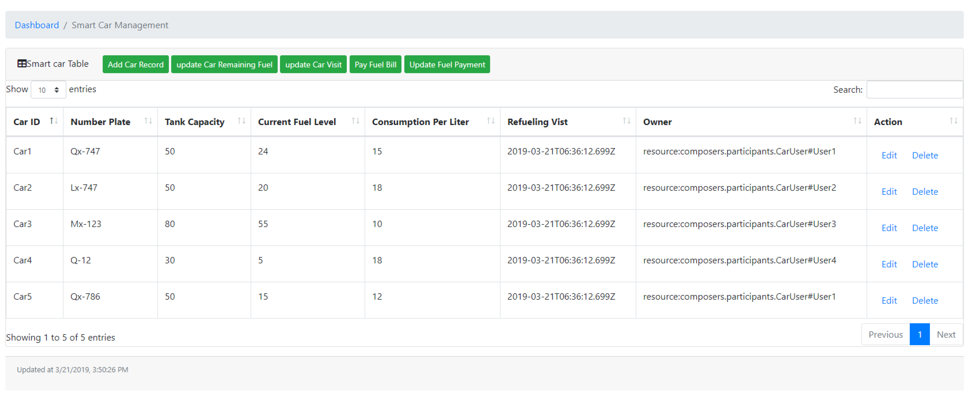Image resolution: width=980 pixels, height=399 pixels.
Task: Sort by Refueling Vist column arrows
Action: coord(627,121)
